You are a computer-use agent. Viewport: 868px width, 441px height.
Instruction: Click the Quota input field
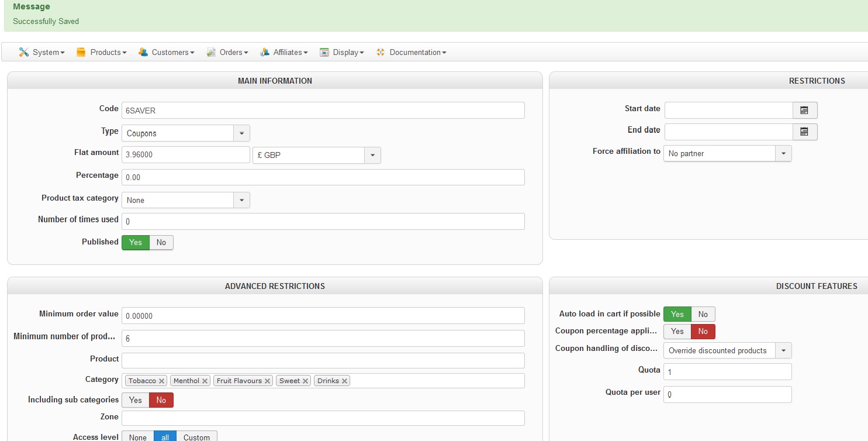pos(728,371)
